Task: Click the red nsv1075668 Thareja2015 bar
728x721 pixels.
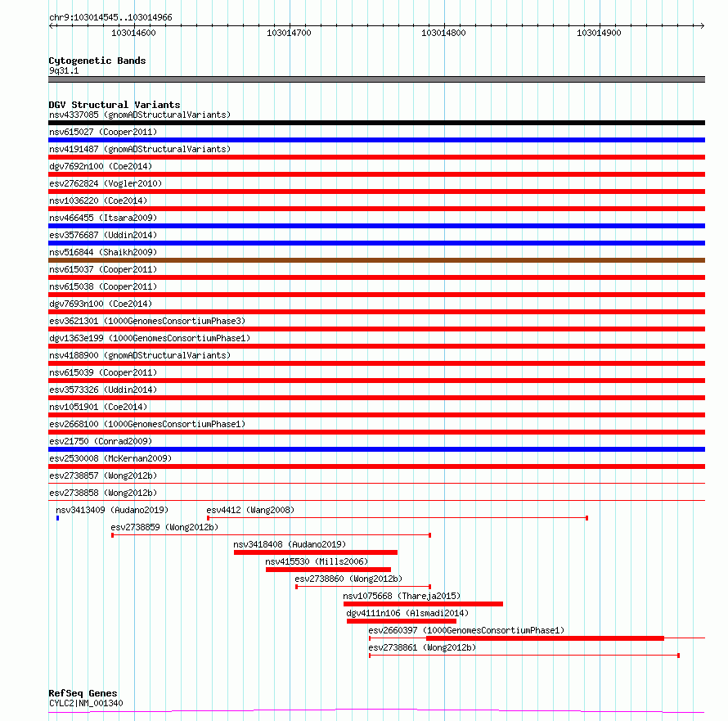Action: 423,604
